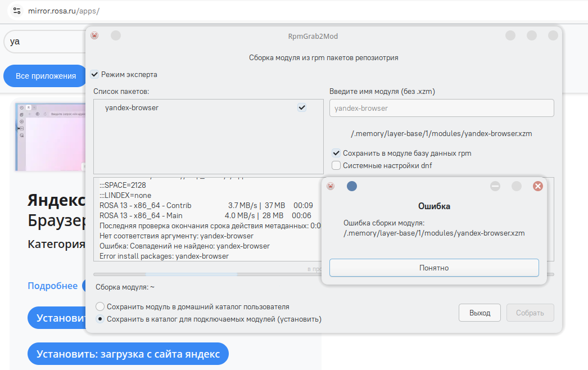Viewport: 588px width, 370px height.
Task: Click the RpmGrab2Mod window title
Action: click(313, 36)
